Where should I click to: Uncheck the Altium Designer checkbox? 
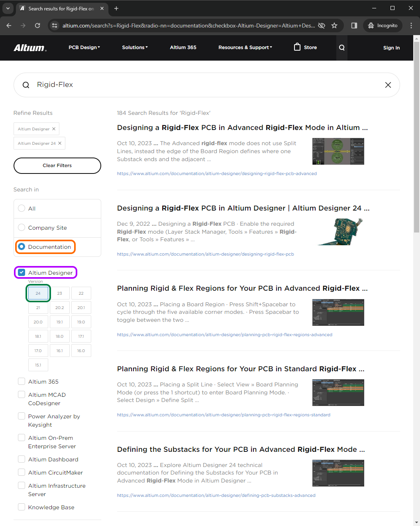coord(22,273)
